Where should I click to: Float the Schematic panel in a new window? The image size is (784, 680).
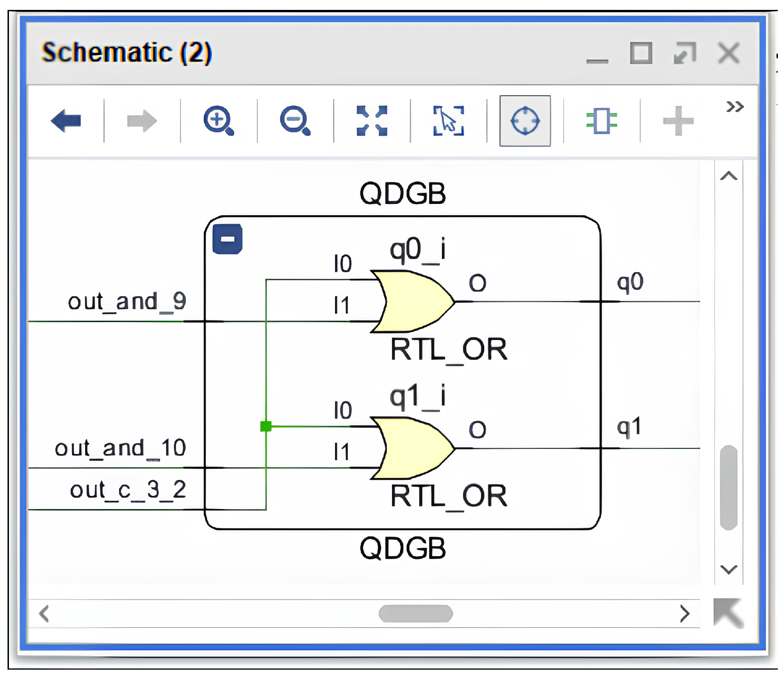685,53
